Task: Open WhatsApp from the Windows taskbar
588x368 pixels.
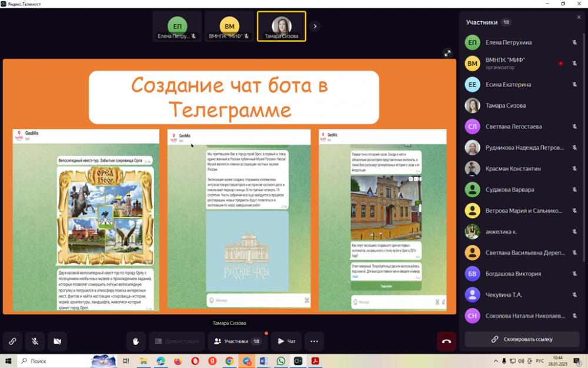Action: point(280,361)
